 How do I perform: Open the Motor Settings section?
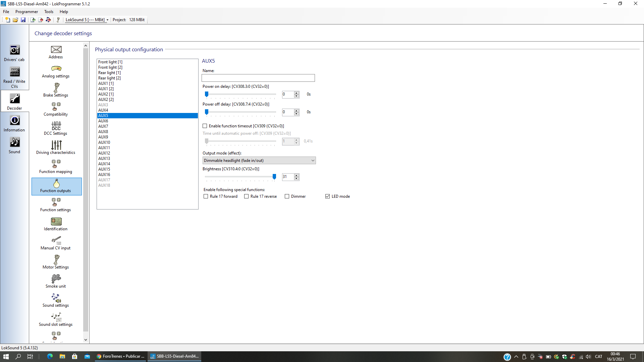(56, 262)
